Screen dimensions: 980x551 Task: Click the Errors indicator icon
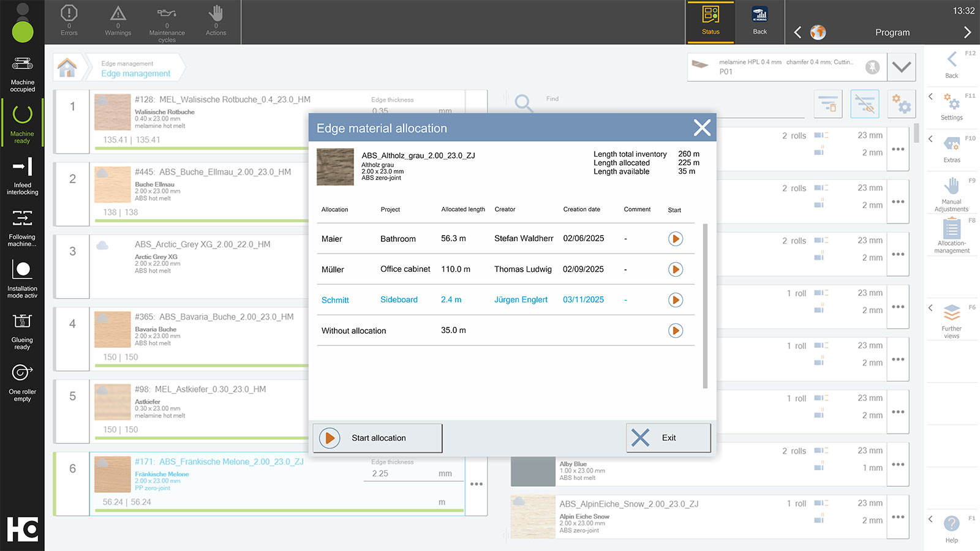pos(69,13)
